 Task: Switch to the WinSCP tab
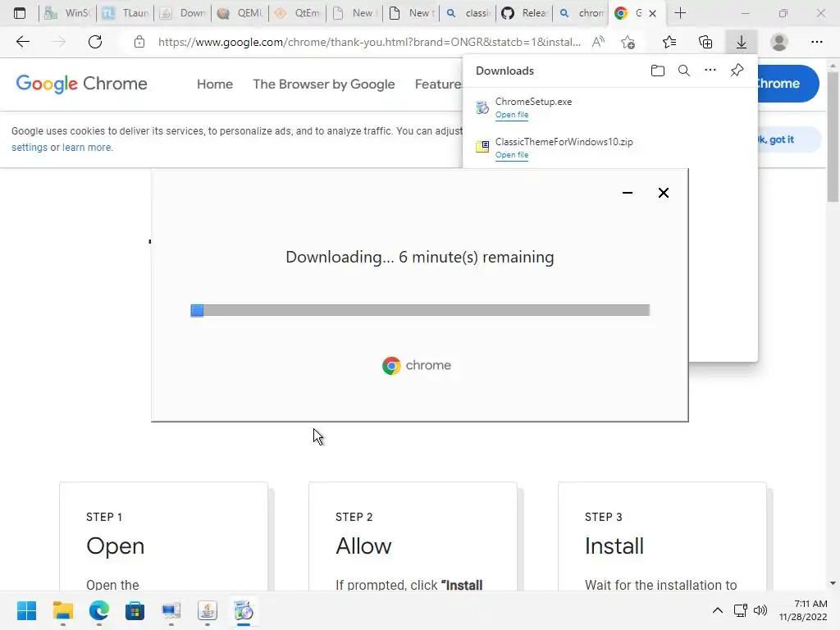click(67, 13)
